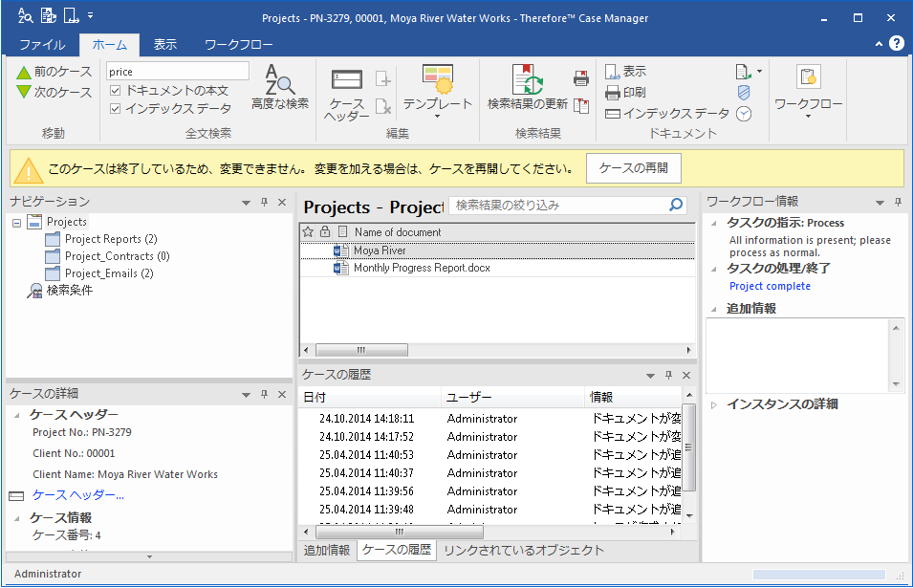Switch to the 表示 ribbon tab
Image resolution: width=913 pixels, height=588 pixels.
[x=165, y=45]
